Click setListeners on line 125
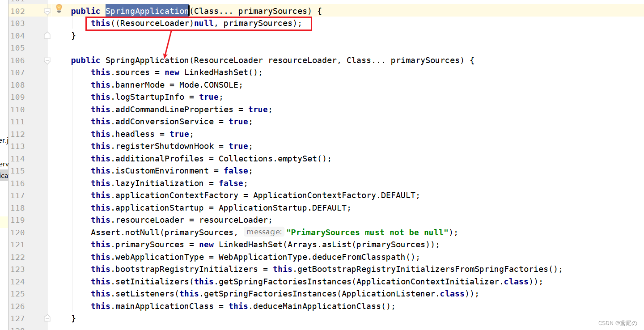This screenshot has width=644, height=330. (145, 294)
